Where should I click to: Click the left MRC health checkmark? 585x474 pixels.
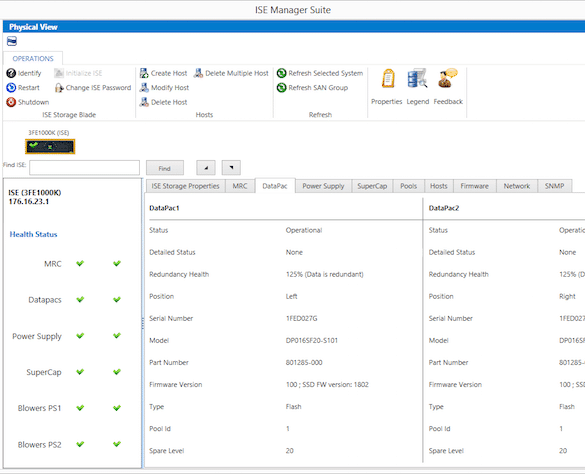pyautogui.click(x=80, y=263)
